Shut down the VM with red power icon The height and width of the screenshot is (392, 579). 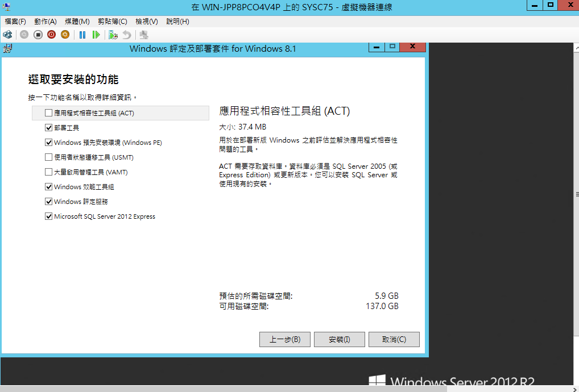[x=51, y=35]
